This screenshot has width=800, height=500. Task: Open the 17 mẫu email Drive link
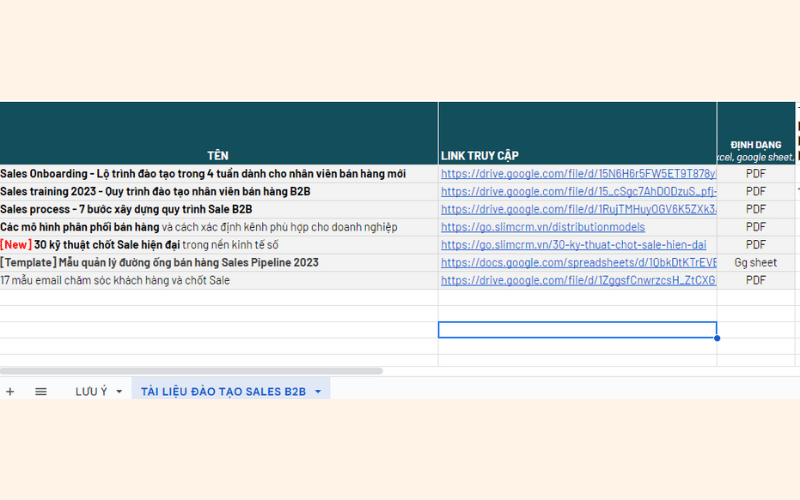tap(578, 280)
